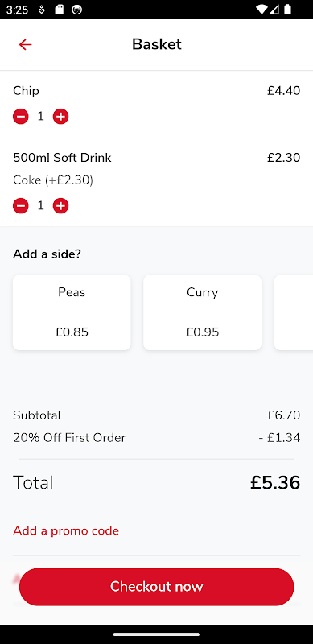Screen dimensions: 313x644
Task: Add Curry side for £0.95
Action: coord(203,312)
